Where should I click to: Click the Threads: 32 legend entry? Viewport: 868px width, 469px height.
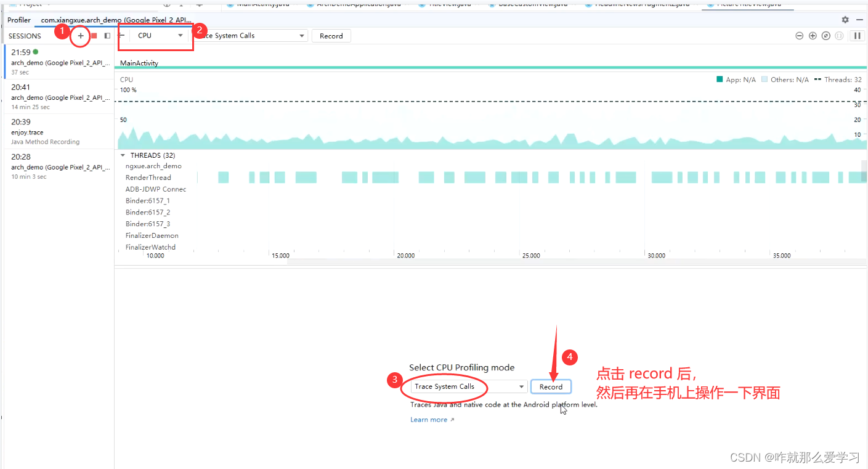[838, 80]
